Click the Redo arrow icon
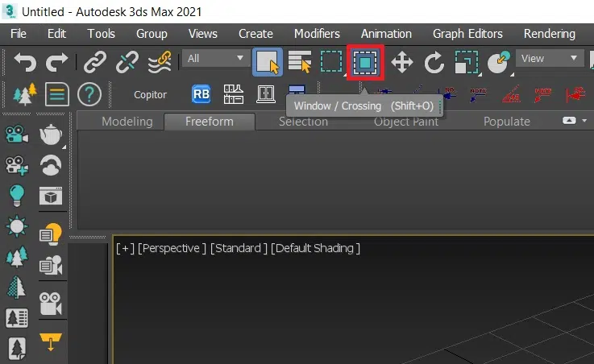 (57, 61)
